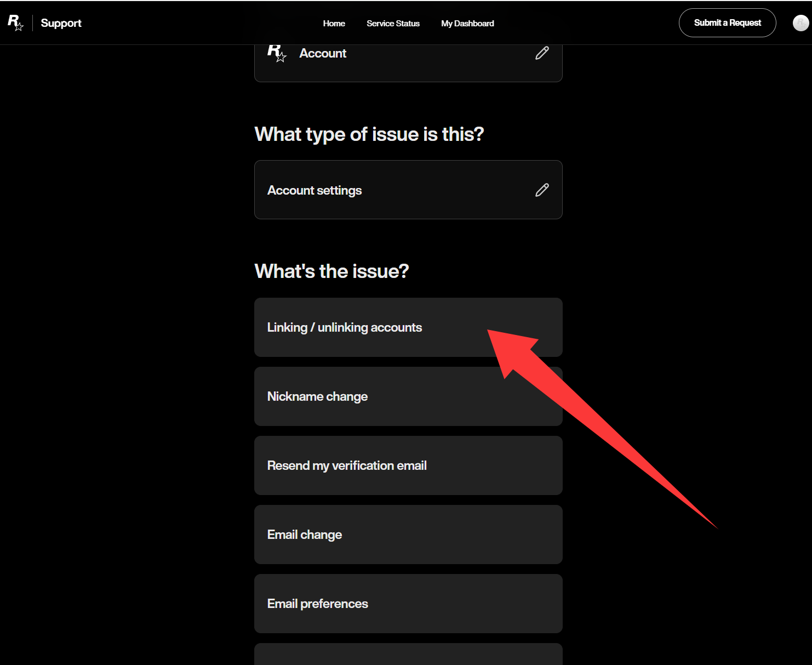812x665 pixels.
Task: Open the profile avatar in top corner
Action: [x=800, y=23]
